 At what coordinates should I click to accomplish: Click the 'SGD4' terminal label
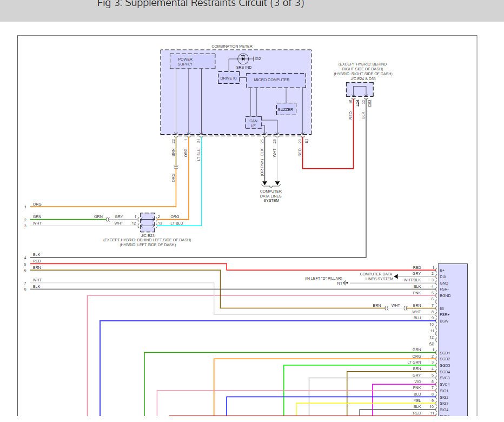coord(445,372)
